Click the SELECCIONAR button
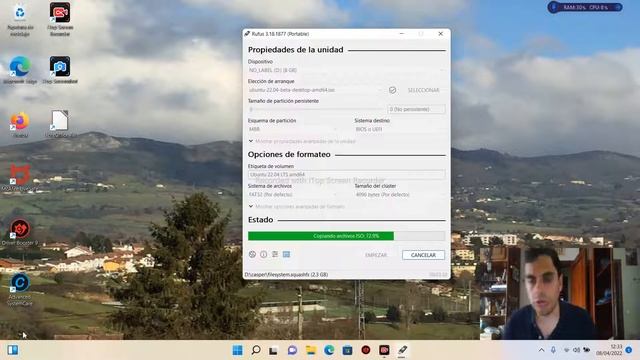This screenshot has height=360, width=640. tap(423, 90)
